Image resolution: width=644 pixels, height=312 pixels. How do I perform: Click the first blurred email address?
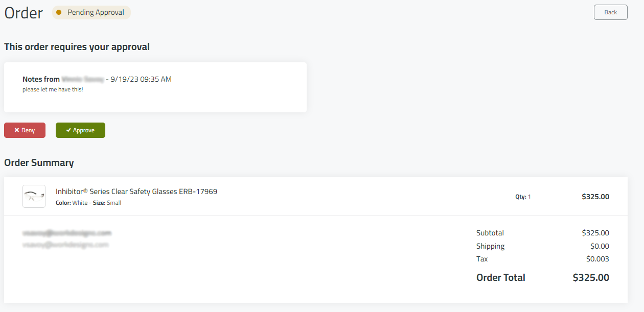67,233
